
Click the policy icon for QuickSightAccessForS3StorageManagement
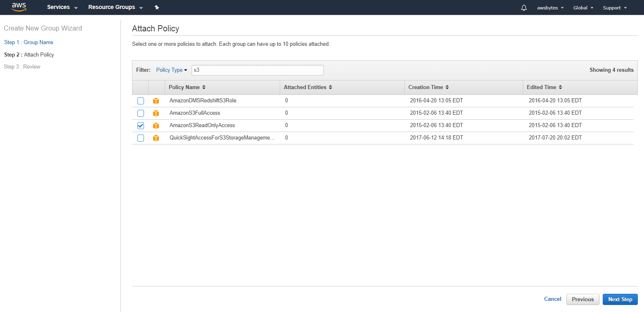156,138
